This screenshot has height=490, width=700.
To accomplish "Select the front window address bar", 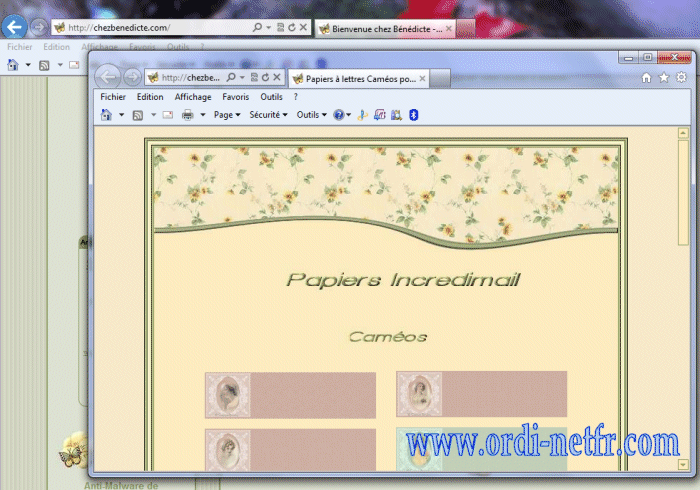I will click(x=191, y=78).
